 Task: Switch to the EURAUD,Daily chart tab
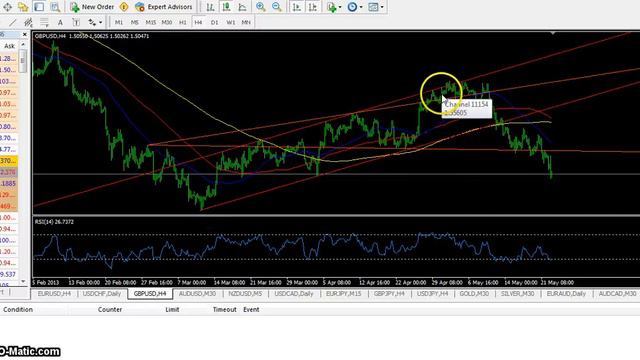[566, 293]
